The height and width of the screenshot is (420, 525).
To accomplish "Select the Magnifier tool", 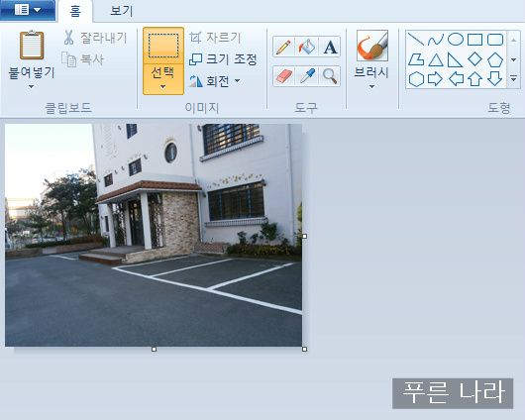I will coord(330,76).
